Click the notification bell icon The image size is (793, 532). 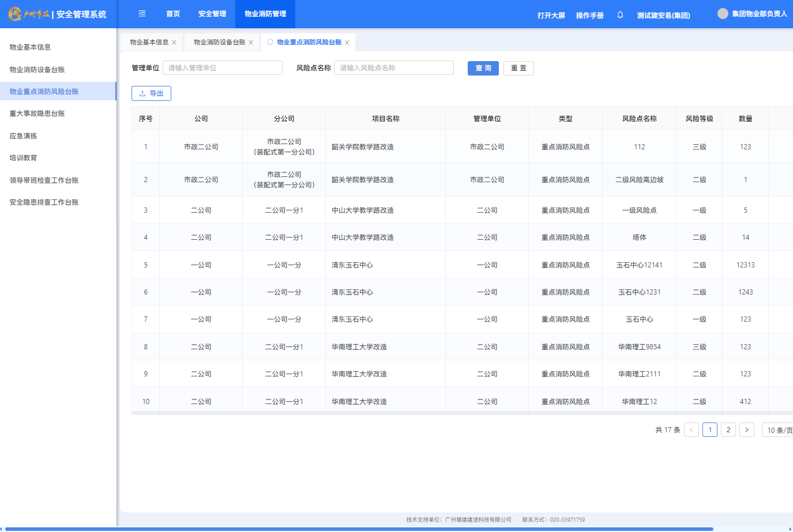[620, 15]
